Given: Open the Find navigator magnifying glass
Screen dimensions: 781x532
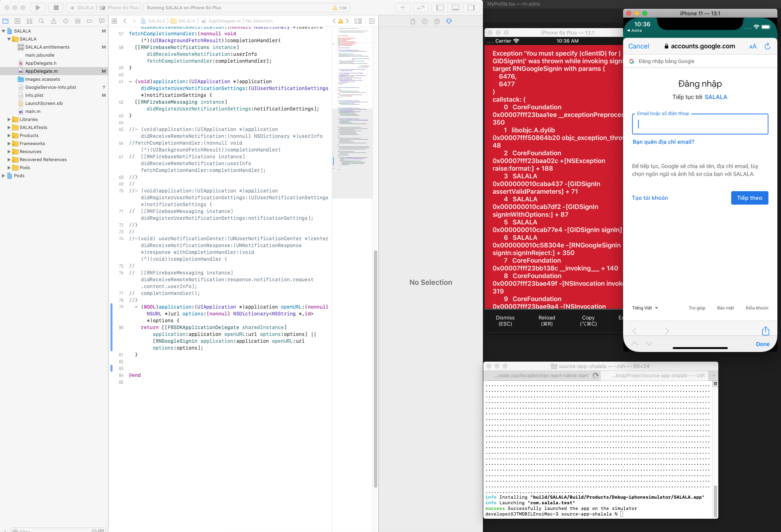Looking at the screenshot, I should pyautogui.click(x=41, y=21).
